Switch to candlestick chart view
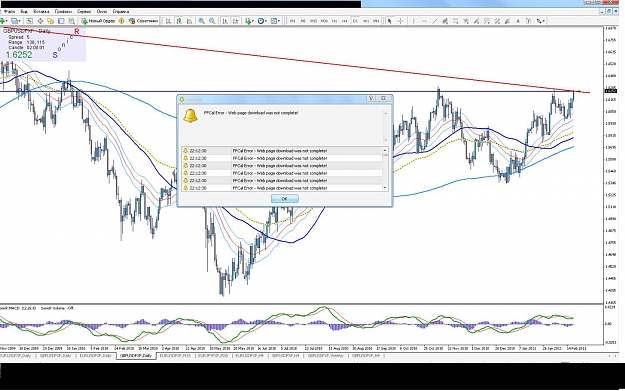This screenshot has height=391, width=625. [x=179, y=21]
